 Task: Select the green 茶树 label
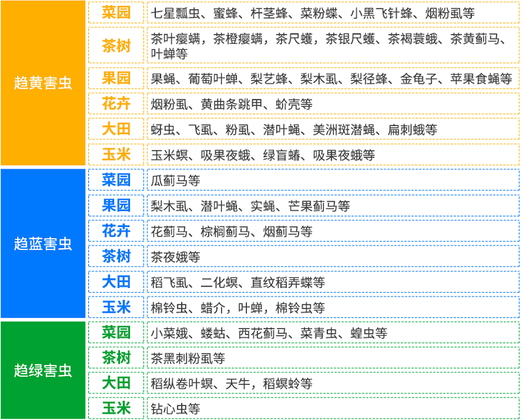pos(116,358)
